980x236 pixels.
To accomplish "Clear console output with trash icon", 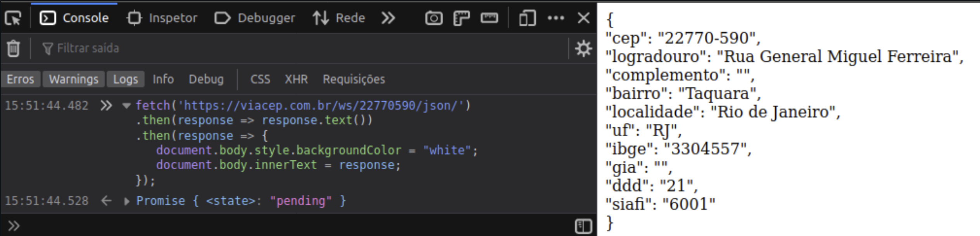I will 13,49.
